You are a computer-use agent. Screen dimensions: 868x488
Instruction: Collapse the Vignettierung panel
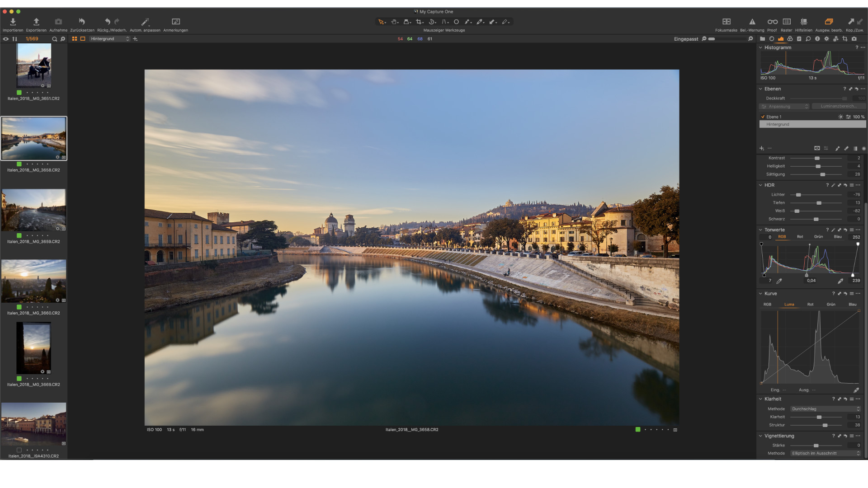[760, 436]
